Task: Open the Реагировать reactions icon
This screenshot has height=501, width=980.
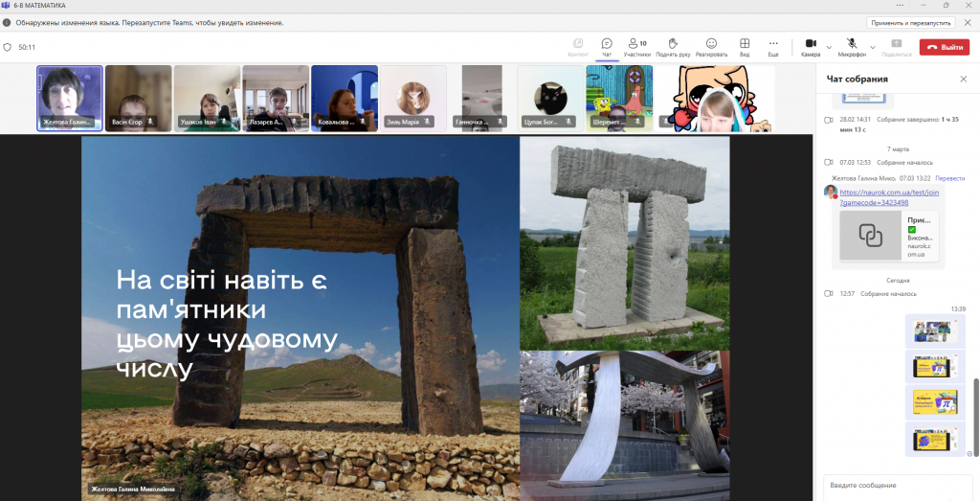Action: [711, 46]
